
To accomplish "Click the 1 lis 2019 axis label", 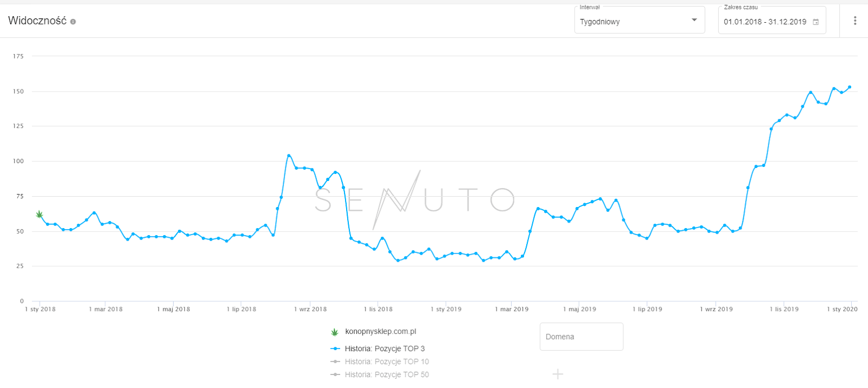I will pos(784,309).
